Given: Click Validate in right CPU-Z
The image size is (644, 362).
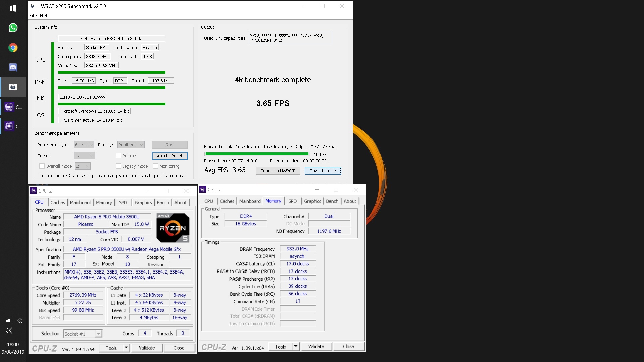Looking at the screenshot, I should pos(316,346).
